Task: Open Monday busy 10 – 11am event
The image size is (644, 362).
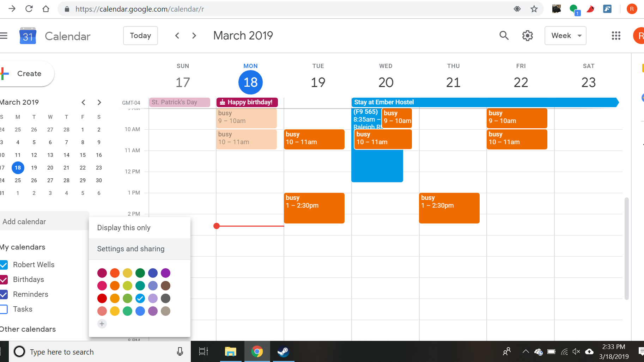Action: 246,139
